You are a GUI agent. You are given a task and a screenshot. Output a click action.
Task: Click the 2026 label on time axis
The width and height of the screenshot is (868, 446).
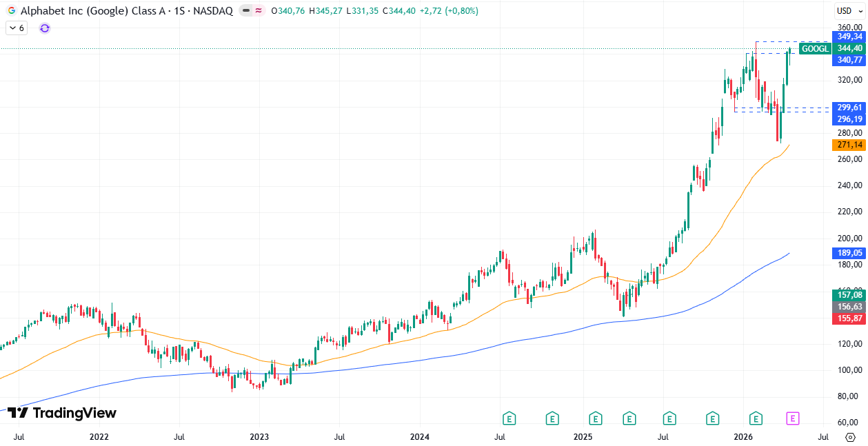tap(743, 437)
